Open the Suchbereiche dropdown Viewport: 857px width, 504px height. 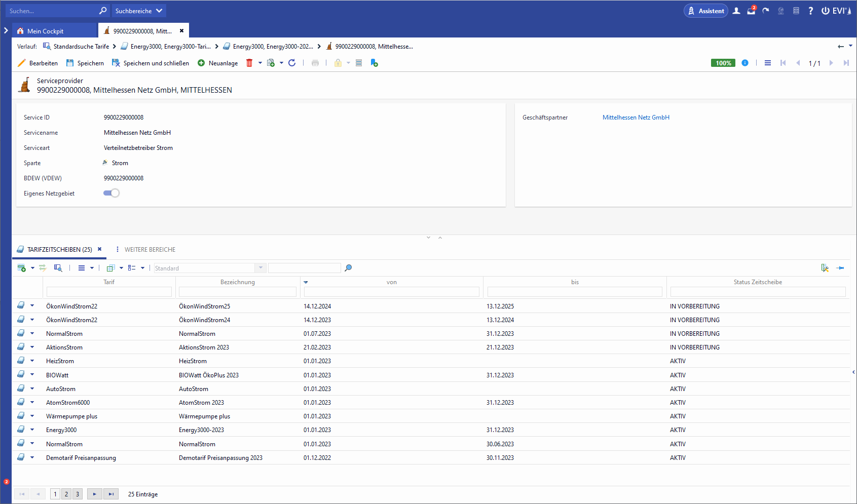click(x=139, y=11)
